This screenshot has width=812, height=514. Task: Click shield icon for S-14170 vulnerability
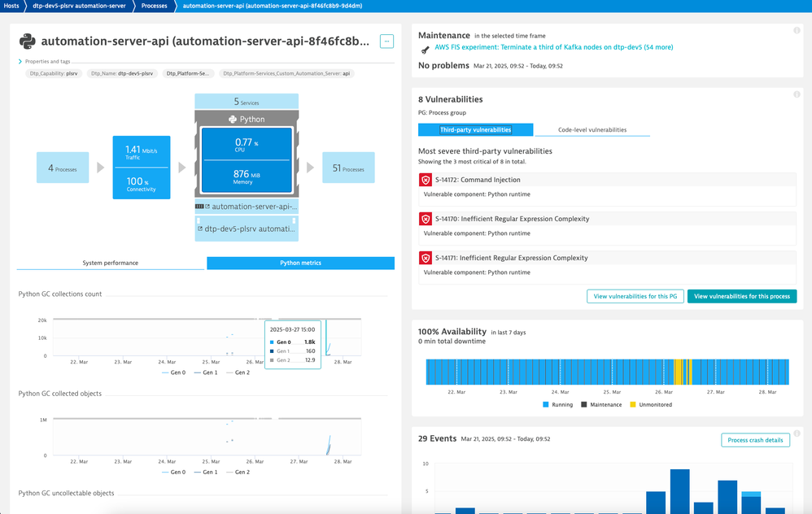tap(426, 219)
